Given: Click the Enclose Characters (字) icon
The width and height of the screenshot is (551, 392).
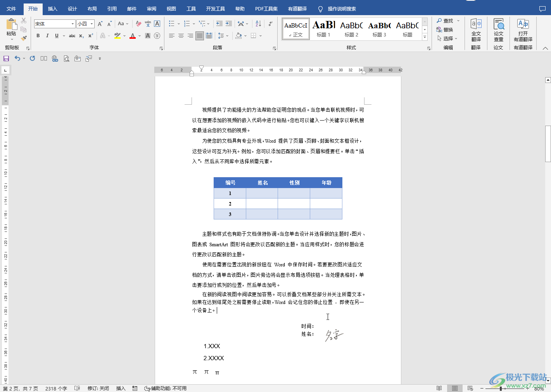Looking at the screenshot, I should [157, 36].
